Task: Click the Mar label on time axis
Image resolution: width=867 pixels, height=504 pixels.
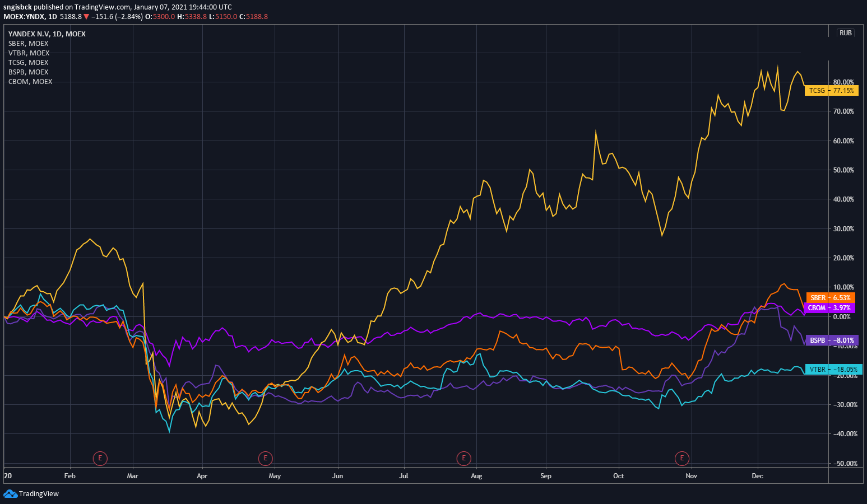Action: coord(133,476)
